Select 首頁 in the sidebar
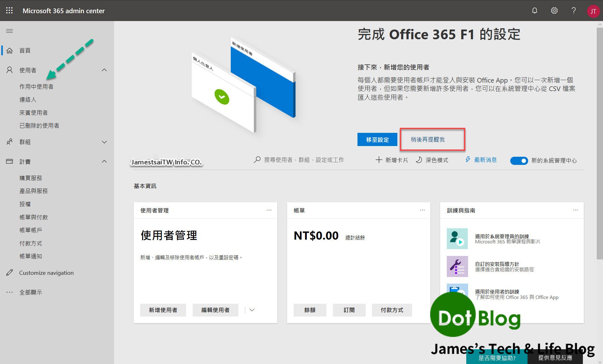Viewport: 603px width, 364px height. tap(25, 50)
